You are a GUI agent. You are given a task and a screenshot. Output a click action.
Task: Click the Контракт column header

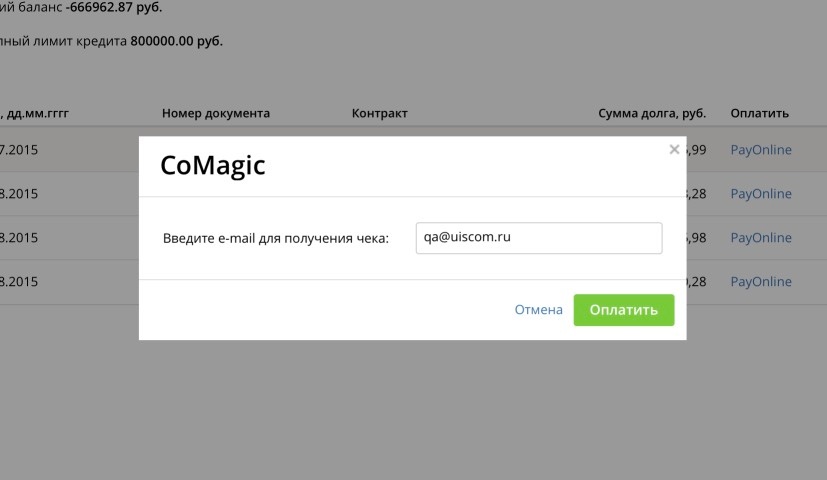tap(380, 113)
